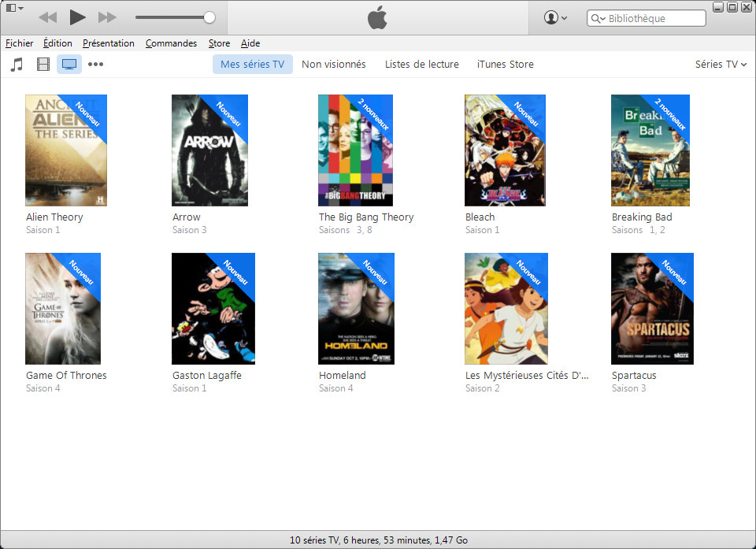
Task: Select the TV shows monitor icon
Action: pyautogui.click(x=69, y=65)
